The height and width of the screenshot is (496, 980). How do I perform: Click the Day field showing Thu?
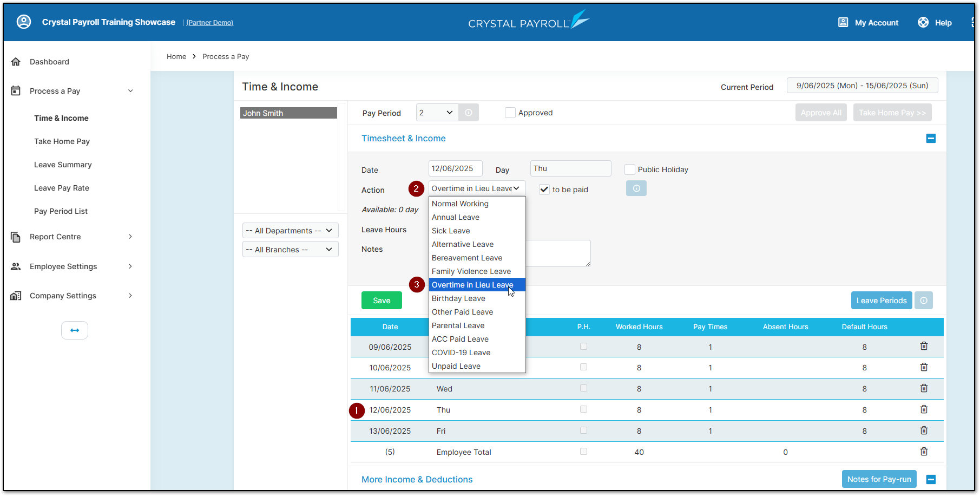[x=570, y=168]
